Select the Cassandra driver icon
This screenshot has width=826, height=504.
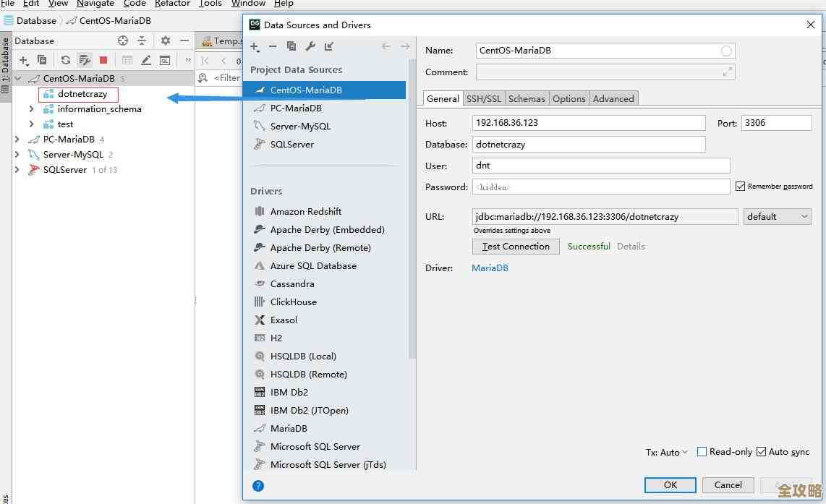(260, 283)
